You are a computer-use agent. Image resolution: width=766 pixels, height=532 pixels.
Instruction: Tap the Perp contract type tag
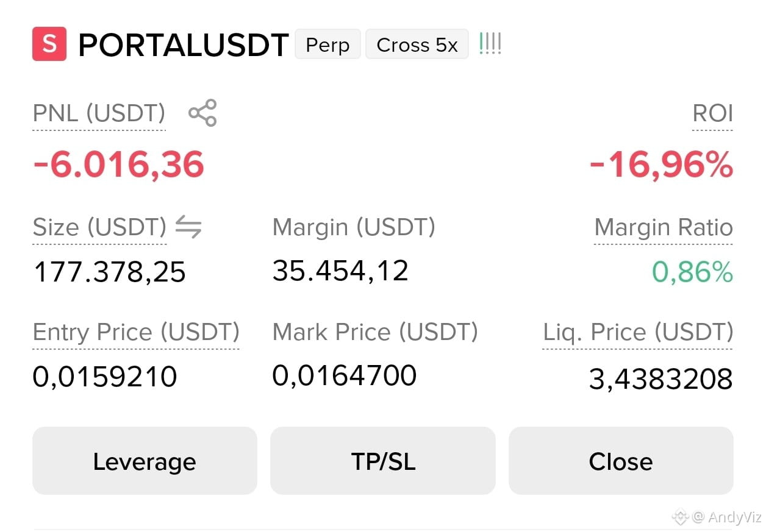[328, 44]
